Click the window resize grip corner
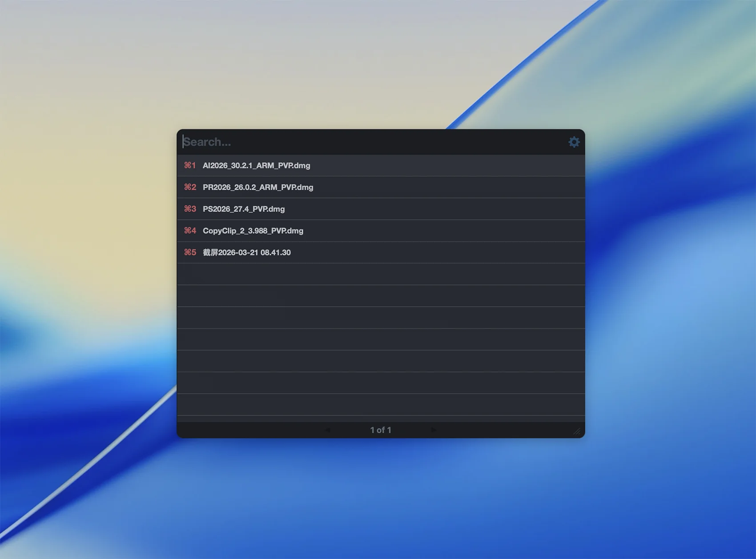The image size is (756, 559). point(577,431)
